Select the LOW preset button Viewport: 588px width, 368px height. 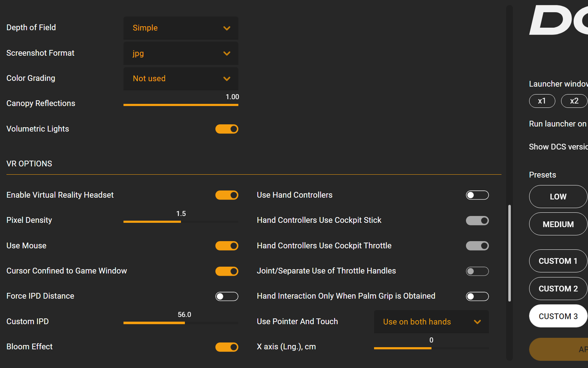coord(558,197)
